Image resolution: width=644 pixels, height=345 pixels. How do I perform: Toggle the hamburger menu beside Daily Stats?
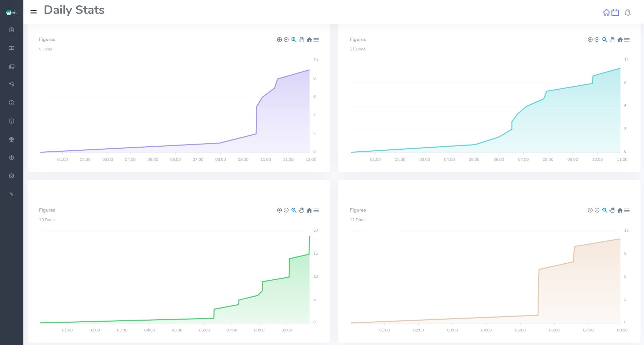point(34,12)
